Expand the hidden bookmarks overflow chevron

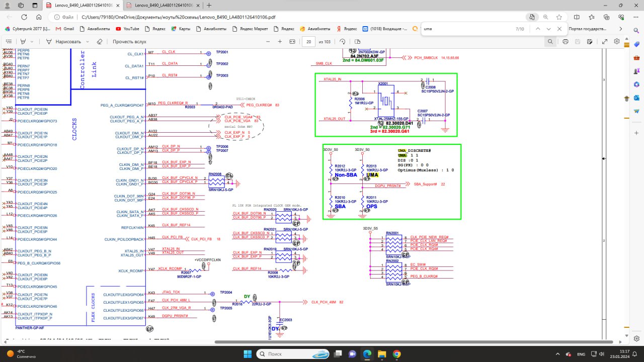click(x=620, y=29)
